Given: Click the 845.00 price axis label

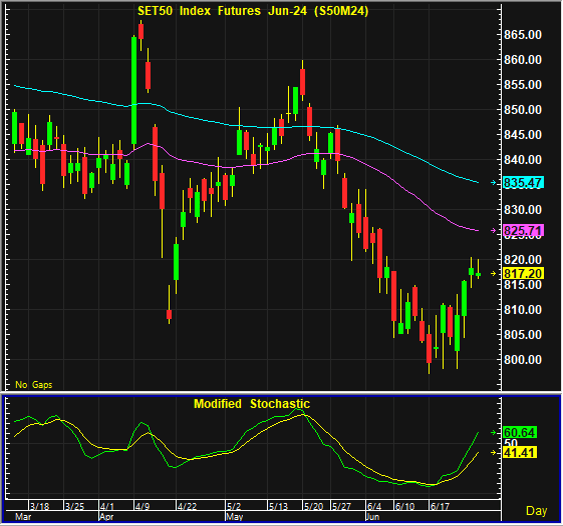Looking at the screenshot, I should (x=523, y=135).
